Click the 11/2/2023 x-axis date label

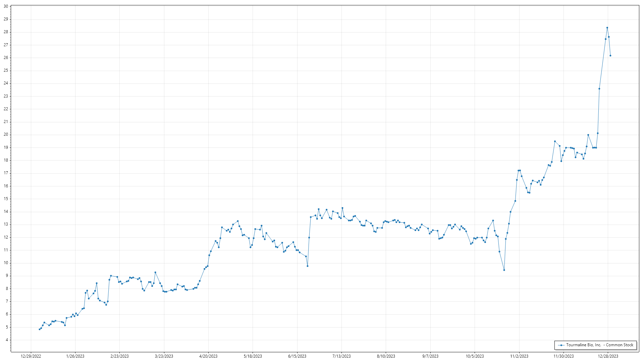point(519,356)
